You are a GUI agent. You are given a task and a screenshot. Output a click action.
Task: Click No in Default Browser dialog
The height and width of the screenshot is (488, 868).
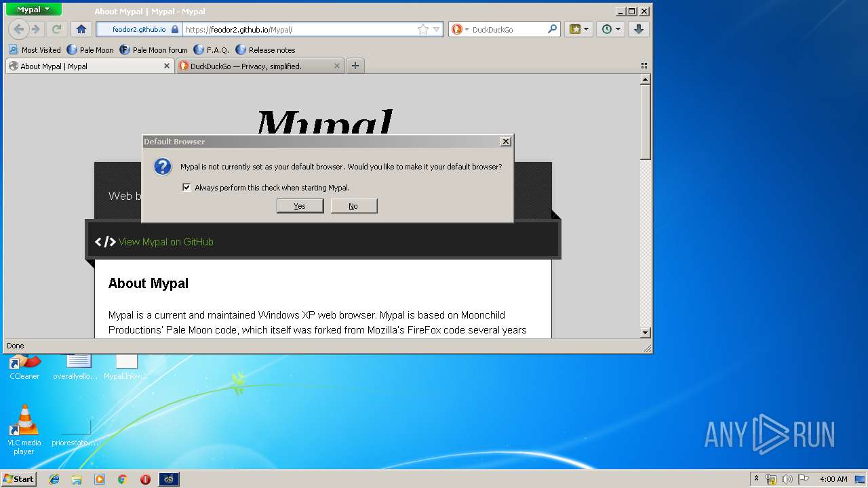click(x=353, y=206)
